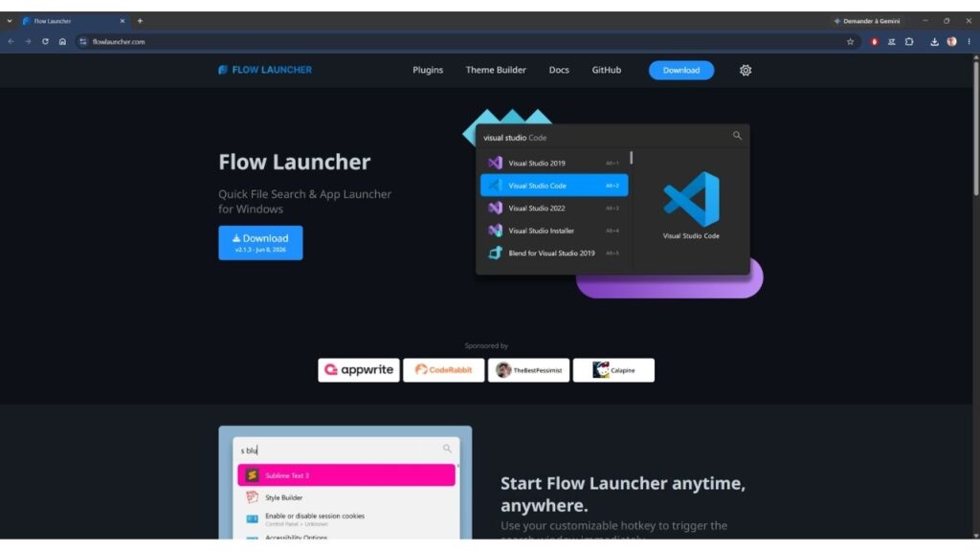Click 'Visual Studio Installer' result text
This screenshot has height=551, width=980.
pyautogui.click(x=542, y=231)
